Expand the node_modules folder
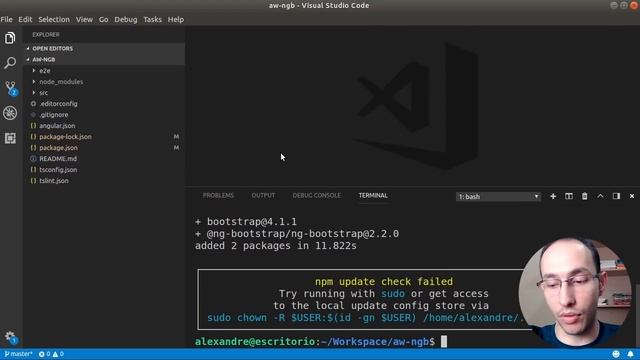The width and height of the screenshot is (640, 360). (x=104, y=82)
